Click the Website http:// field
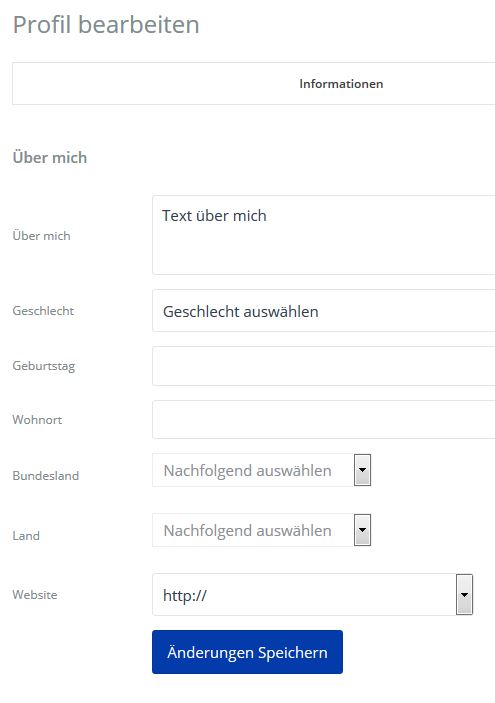The width and height of the screenshot is (495, 703). (304, 595)
